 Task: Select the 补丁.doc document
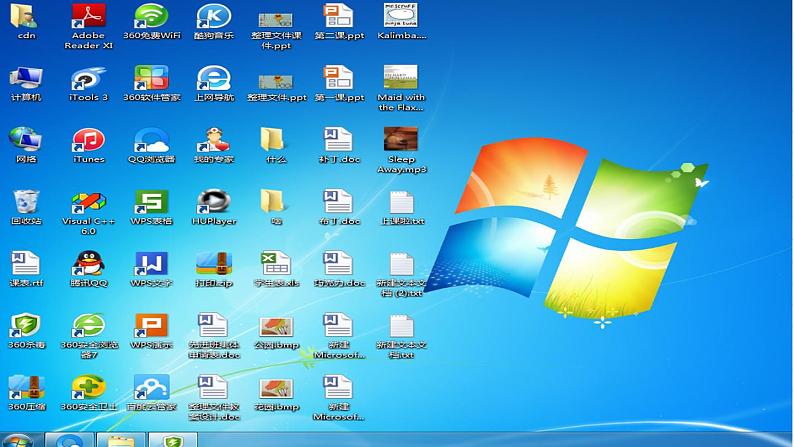[339, 145]
